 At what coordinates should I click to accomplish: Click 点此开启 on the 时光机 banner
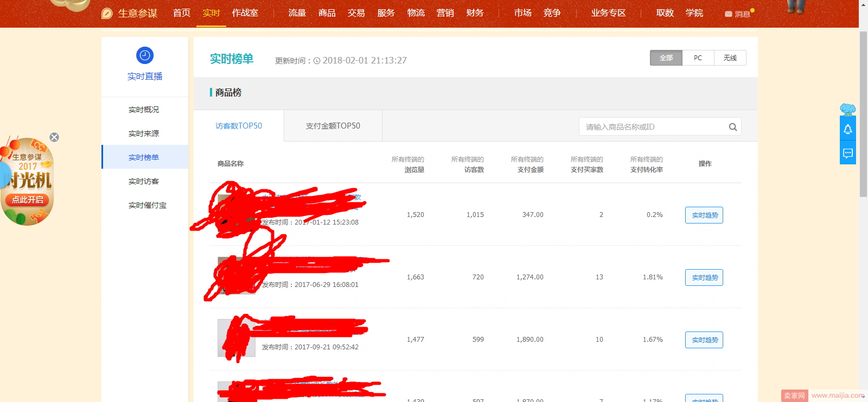tap(28, 200)
